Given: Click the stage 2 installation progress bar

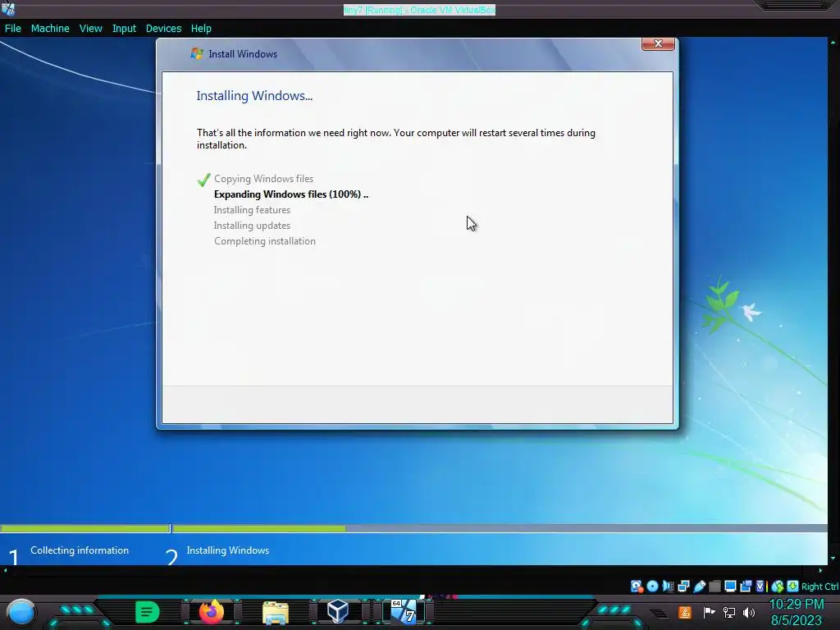Looking at the screenshot, I should 500,528.
